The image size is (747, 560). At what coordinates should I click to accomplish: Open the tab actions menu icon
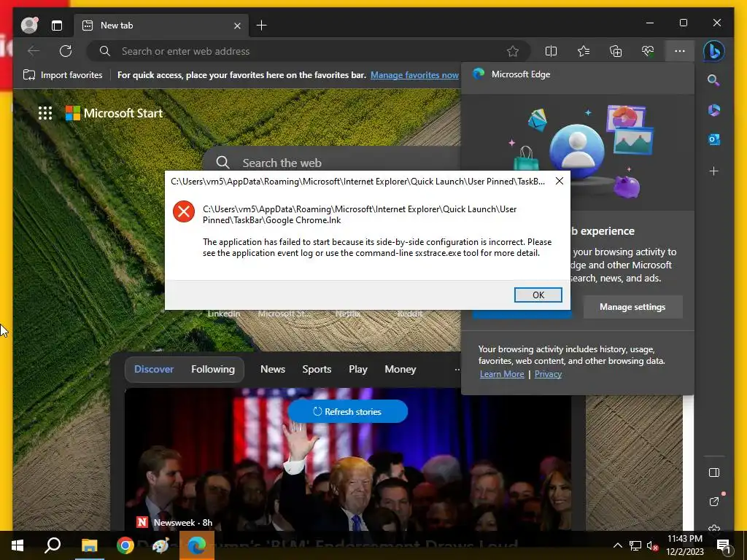pyautogui.click(x=57, y=26)
